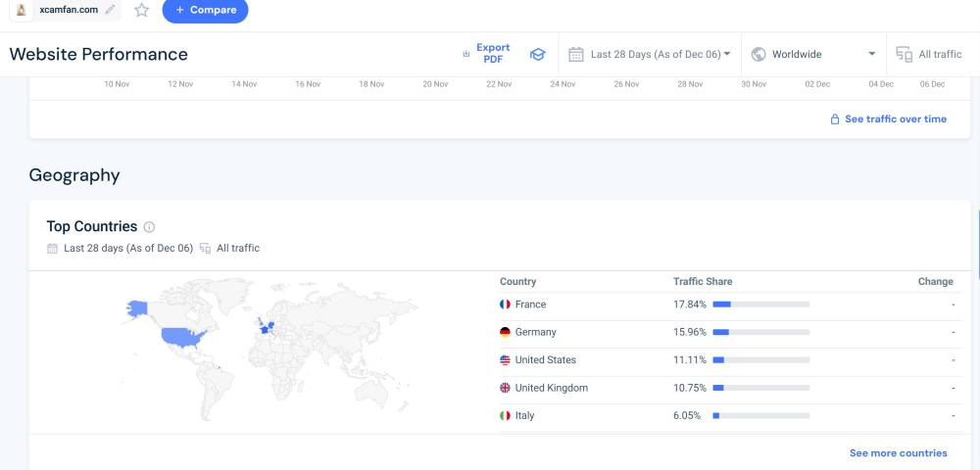The image size is (980, 470).
Task: Click the Germany flag icon
Action: [x=505, y=332]
